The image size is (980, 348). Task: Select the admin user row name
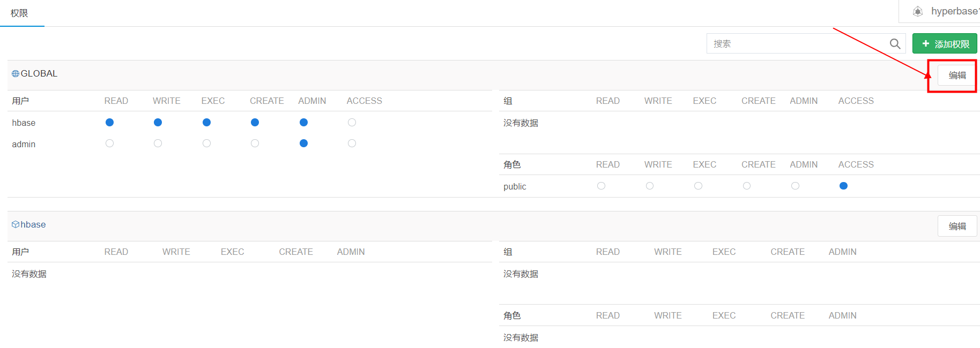[x=24, y=145]
